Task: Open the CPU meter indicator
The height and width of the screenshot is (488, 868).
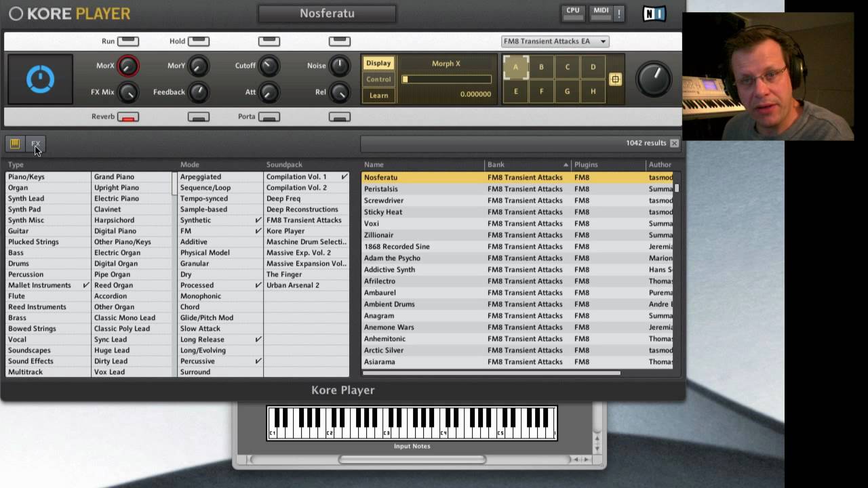Action: (573, 12)
